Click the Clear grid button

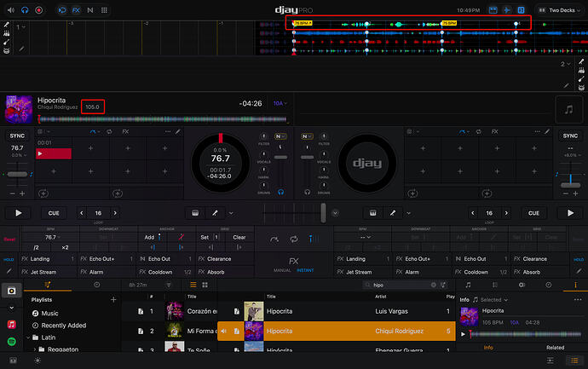[239, 238]
